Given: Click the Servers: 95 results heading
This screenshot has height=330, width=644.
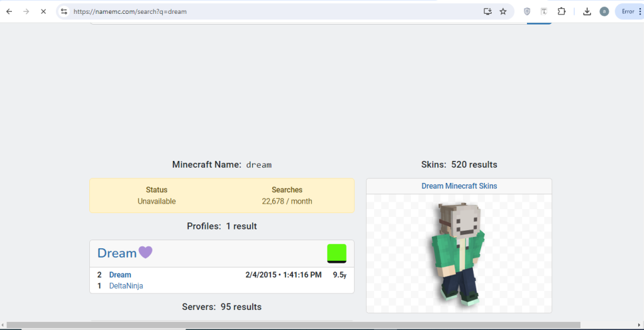Looking at the screenshot, I should [222, 307].
